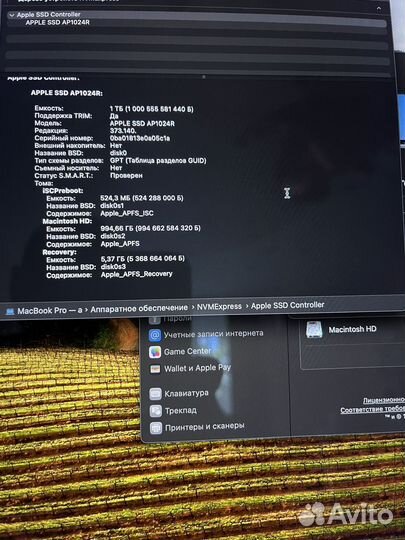Click the MacBook Pro laptop icon in path bar
Image resolution: width=405 pixels, height=540 pixels.
tap(10, 311)
